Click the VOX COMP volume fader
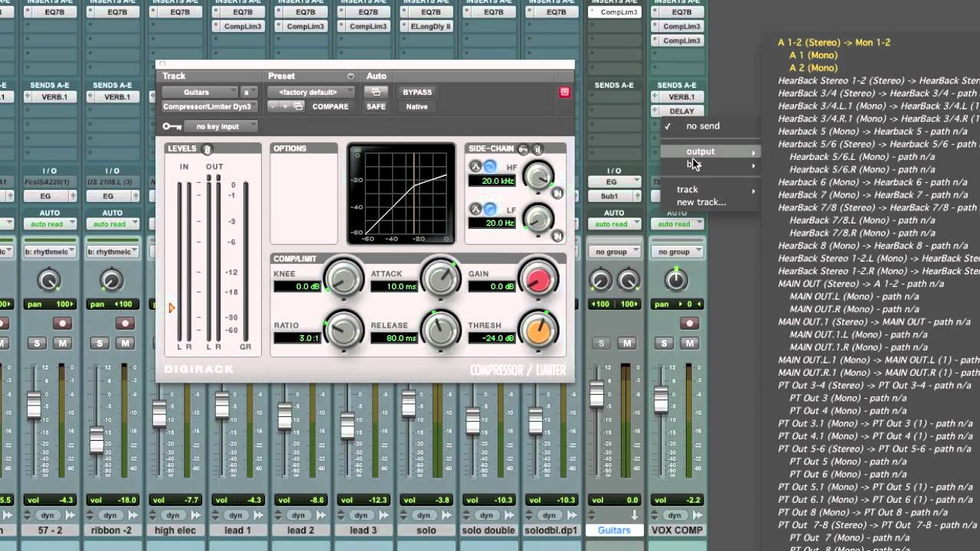This screenshot has height=551, width=980. coord(661,400)
